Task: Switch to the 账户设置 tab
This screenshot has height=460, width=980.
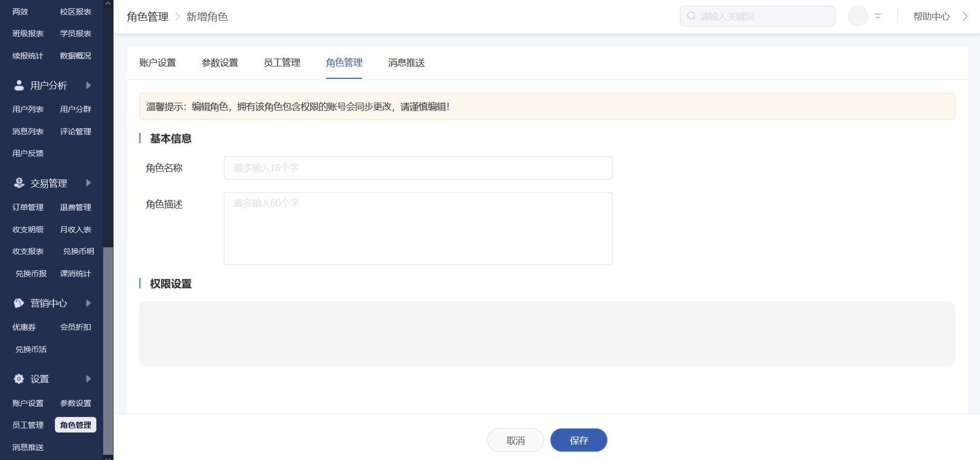Action: click(158, 63)
